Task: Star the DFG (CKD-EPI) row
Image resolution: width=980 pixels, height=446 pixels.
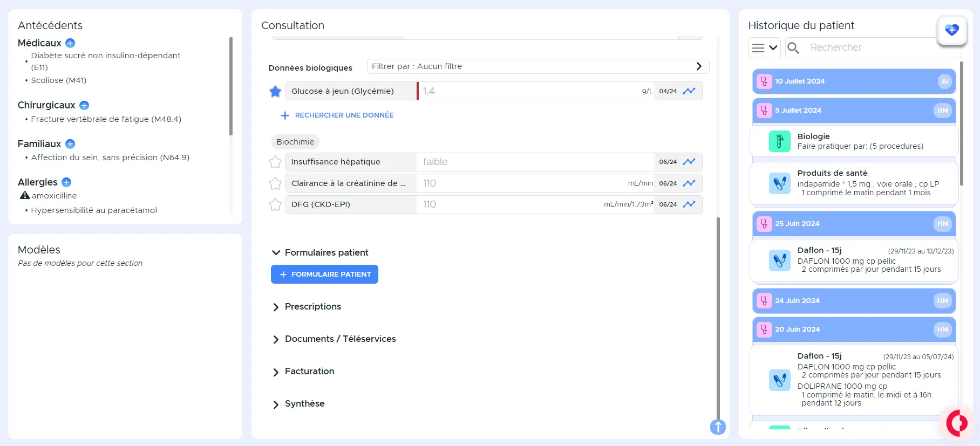Action: (x=275, y=204)
